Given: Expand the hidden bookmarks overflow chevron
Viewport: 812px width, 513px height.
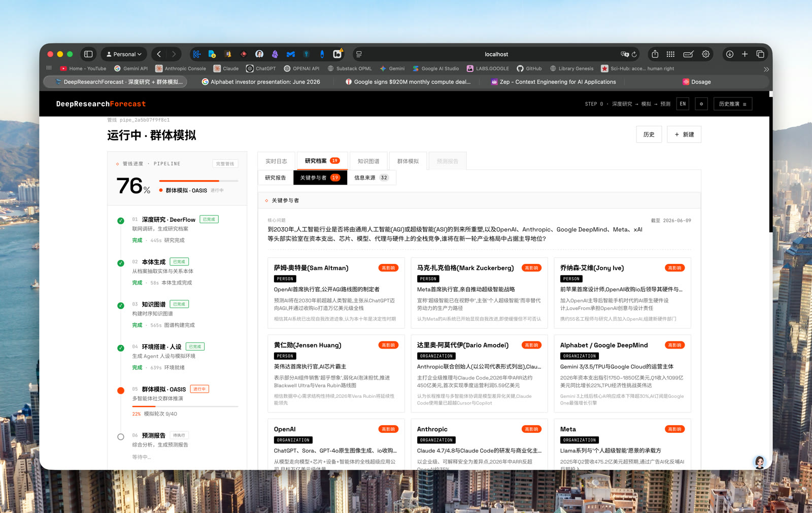Looking at the screenshot, I should click(766, 69).
